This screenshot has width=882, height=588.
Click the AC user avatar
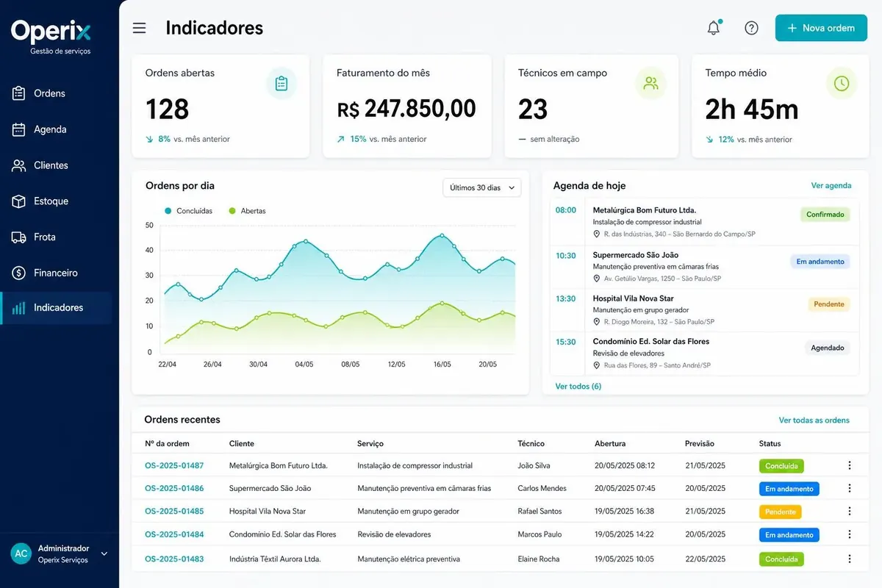(21, 553)
